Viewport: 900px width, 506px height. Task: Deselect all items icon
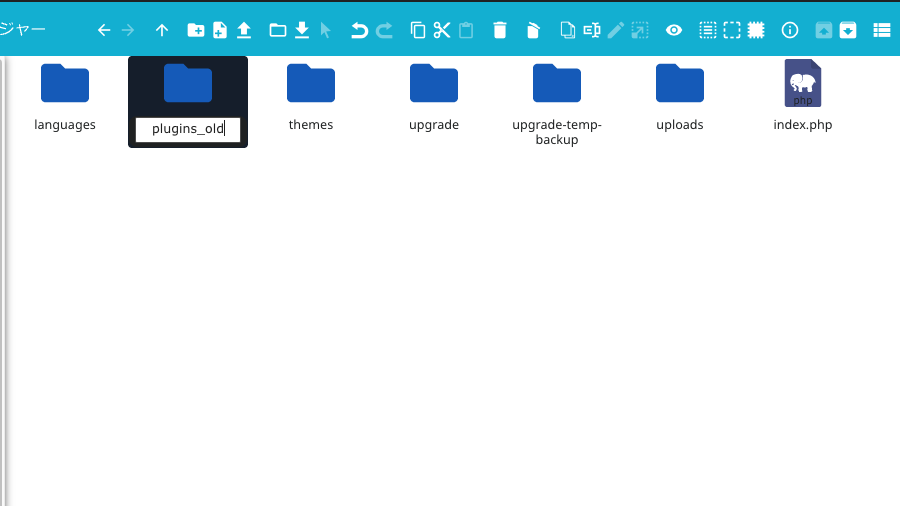(732, 30)
